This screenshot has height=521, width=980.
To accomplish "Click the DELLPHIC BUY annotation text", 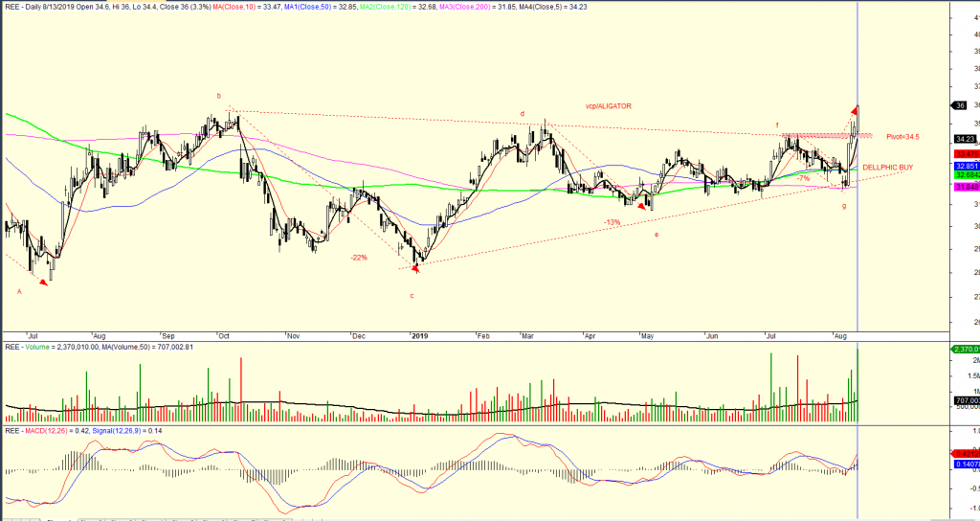I will (x=887, y=167).
